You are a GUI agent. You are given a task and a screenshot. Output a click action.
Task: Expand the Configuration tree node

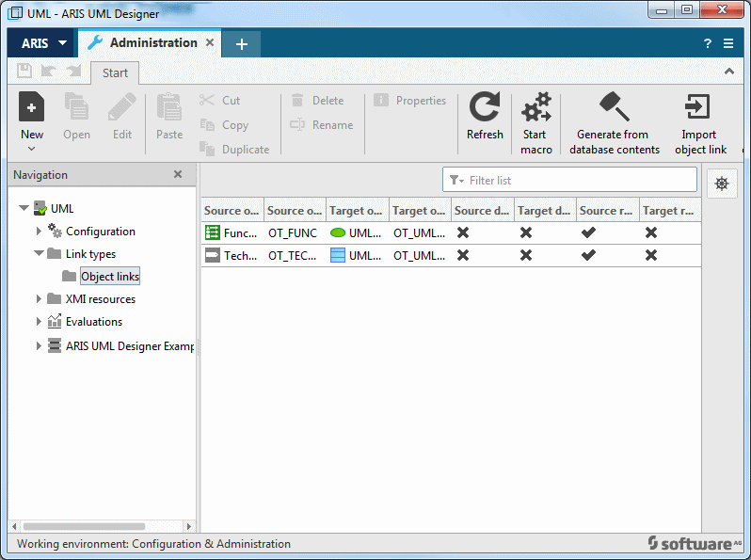[39, 232]
